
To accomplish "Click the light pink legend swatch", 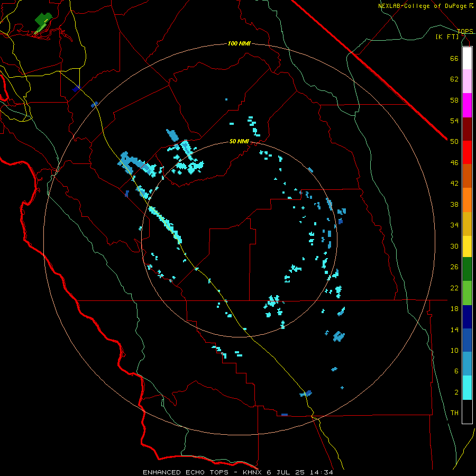I will pyautogui.click(x=467, y=81).
